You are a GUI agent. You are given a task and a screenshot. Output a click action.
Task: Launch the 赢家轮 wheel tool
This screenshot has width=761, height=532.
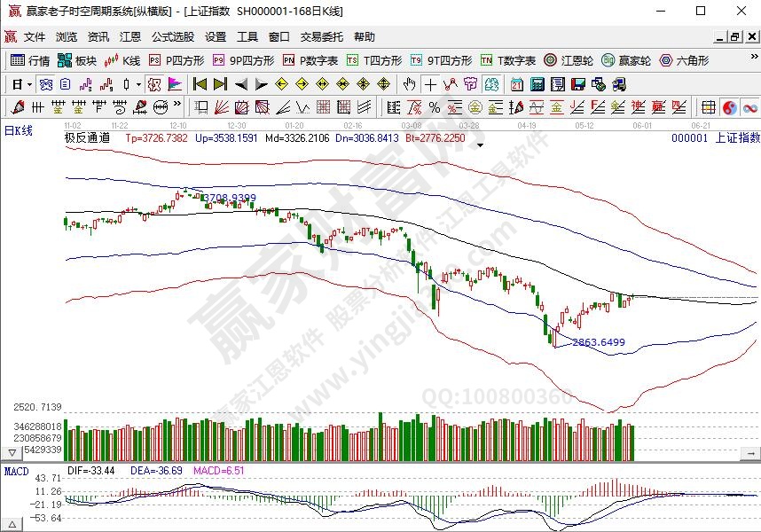coord(626,61)
